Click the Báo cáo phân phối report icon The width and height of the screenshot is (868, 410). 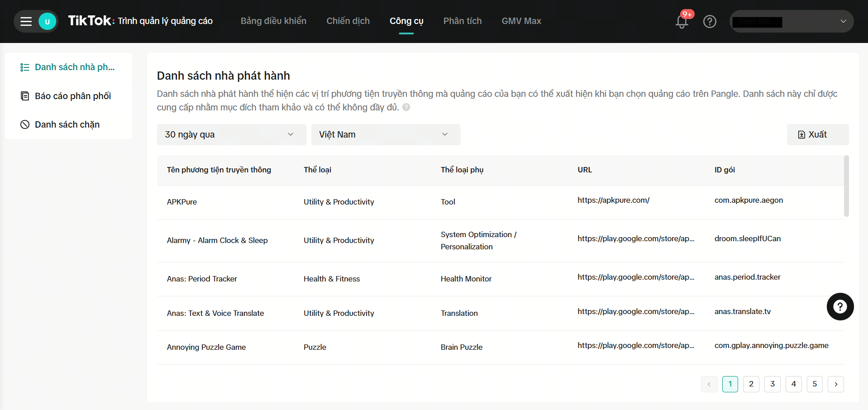(25, 96)
